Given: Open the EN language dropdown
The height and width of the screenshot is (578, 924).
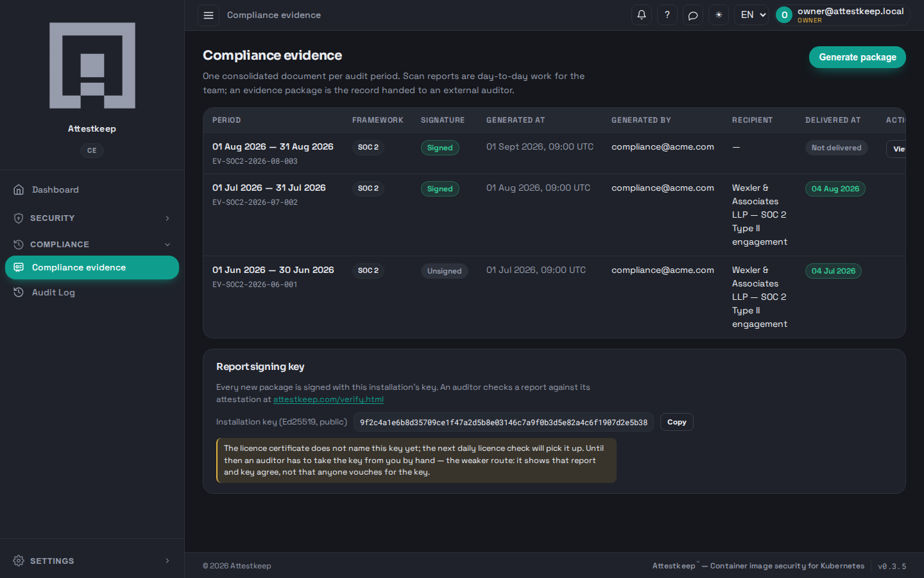Looking at the screenshot, I should [752, 15].
